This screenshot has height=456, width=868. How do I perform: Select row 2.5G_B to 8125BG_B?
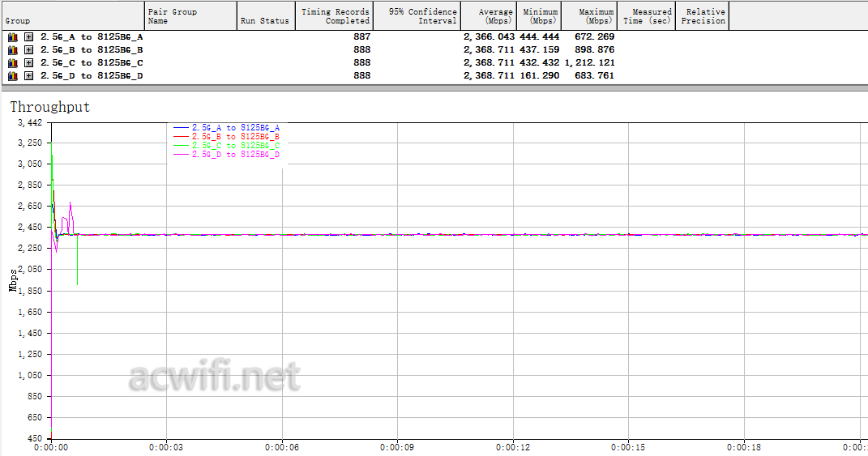point(92,49)
